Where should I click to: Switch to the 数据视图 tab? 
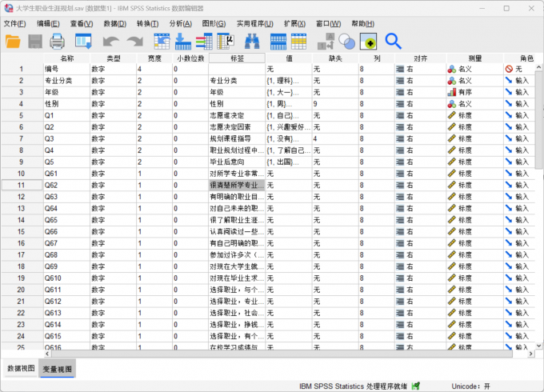(21, 369)
